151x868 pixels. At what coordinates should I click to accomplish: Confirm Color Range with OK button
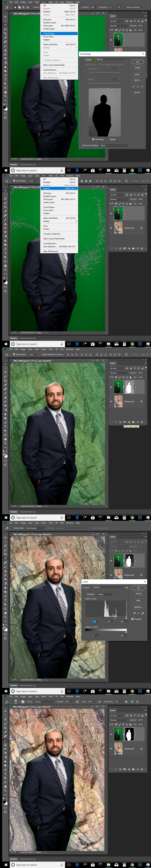[138, 62]
